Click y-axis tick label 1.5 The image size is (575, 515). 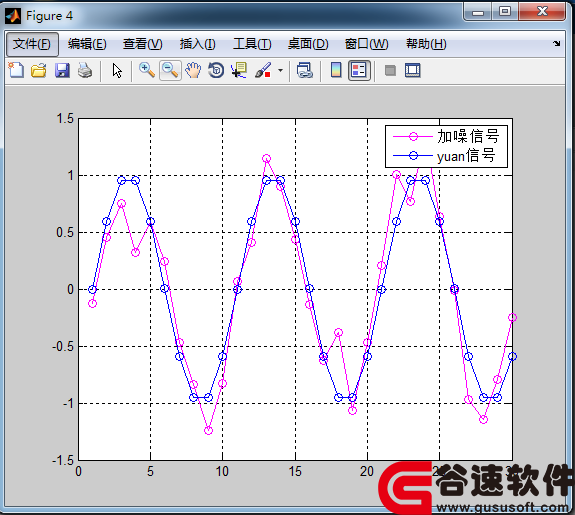point(65,118)
